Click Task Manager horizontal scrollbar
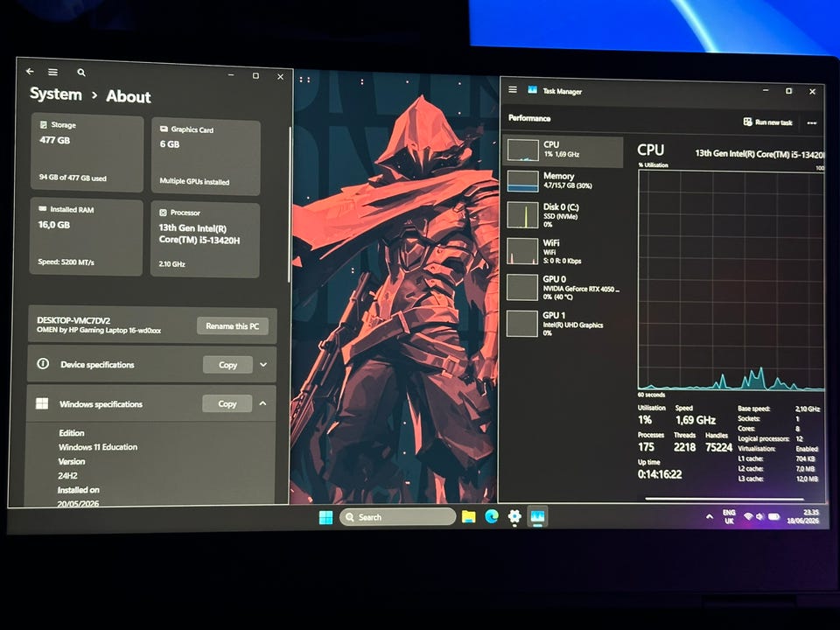The height and width of the screenshot is (630, 840). pos(724,499)
